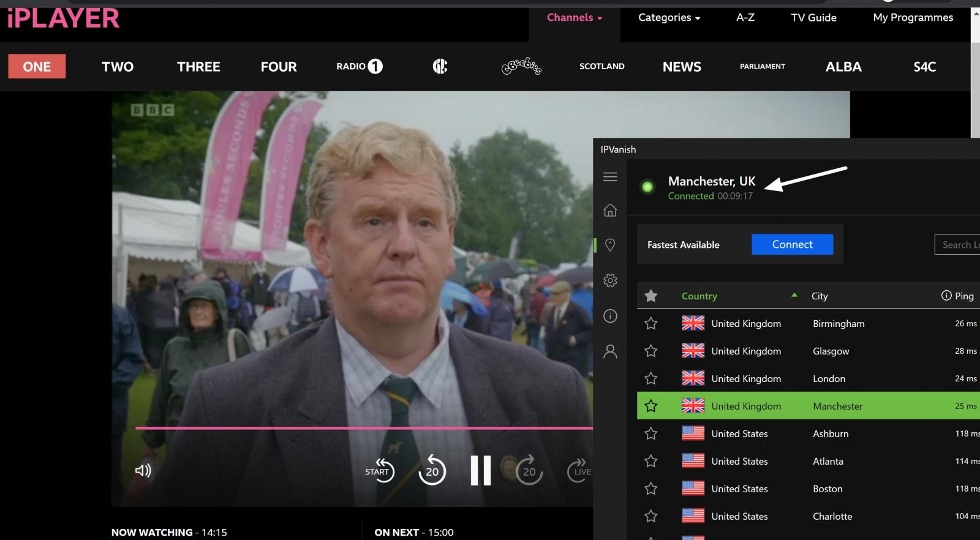Screen dimensions: 980x540
Task: Favorite the Boston server star
Action: (x=651, y=489)
